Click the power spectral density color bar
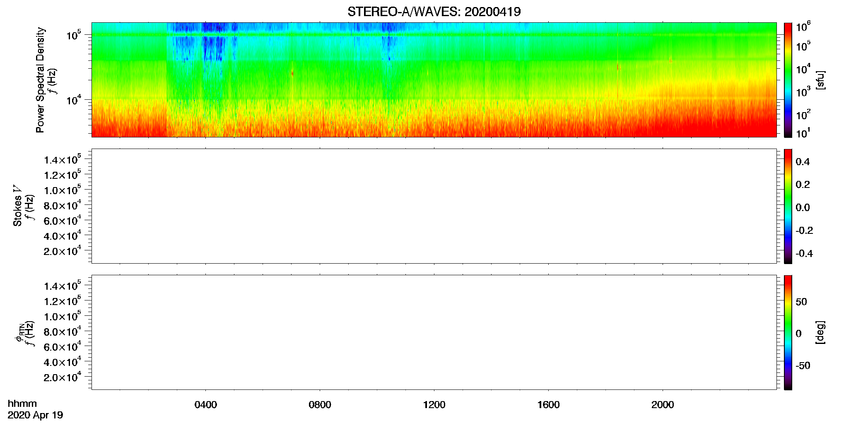This screenshot has height=447, width=868. pos(788,80)
